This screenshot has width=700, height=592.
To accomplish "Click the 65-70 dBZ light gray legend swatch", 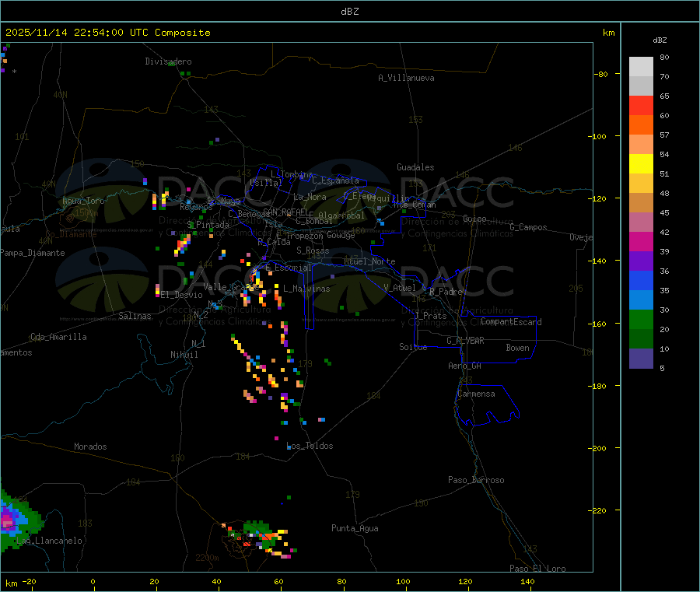I will [x=641, y=86].
